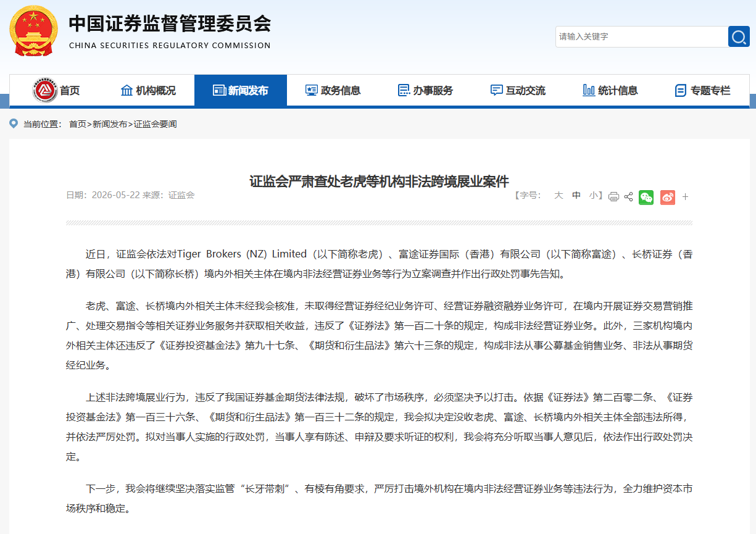Click the icon beside 政务信息
Screen dimensions: 756x534
pos(312,90)
